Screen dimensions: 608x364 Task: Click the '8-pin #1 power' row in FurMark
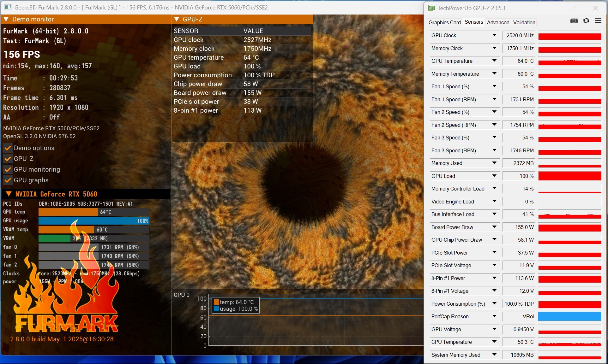tap(242, 110)
